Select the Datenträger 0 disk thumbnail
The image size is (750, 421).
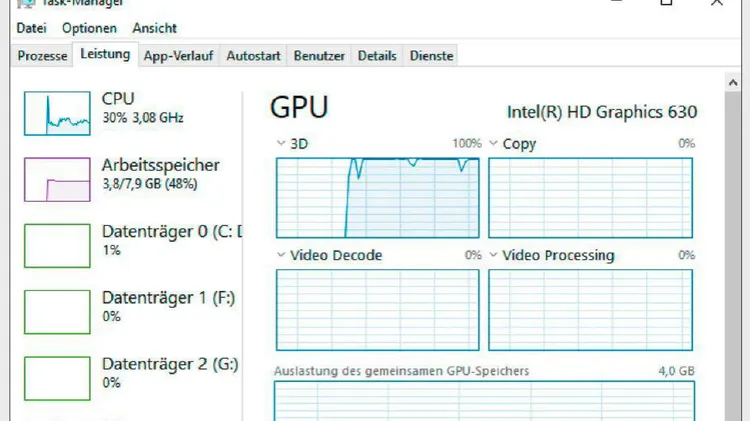coord(56,245)
